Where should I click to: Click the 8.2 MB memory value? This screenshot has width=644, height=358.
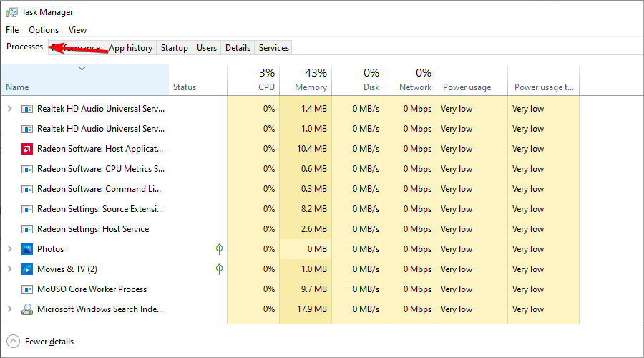click(x=314, y=209)
